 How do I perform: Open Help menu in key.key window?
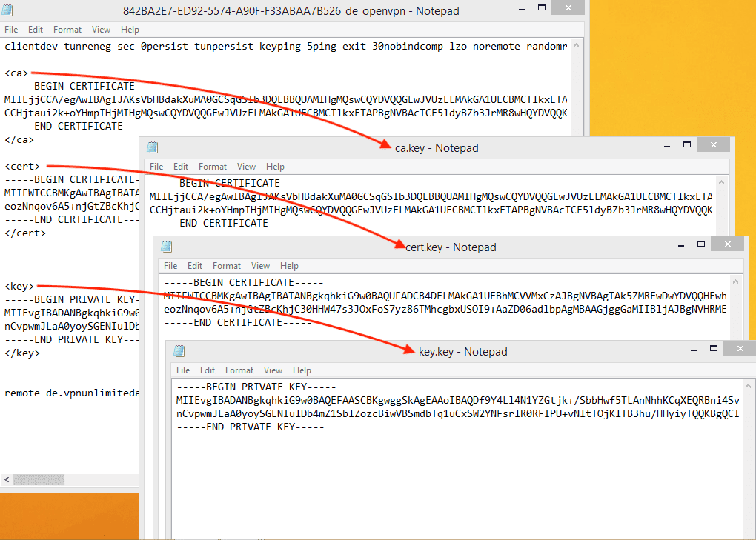point(302,370)
